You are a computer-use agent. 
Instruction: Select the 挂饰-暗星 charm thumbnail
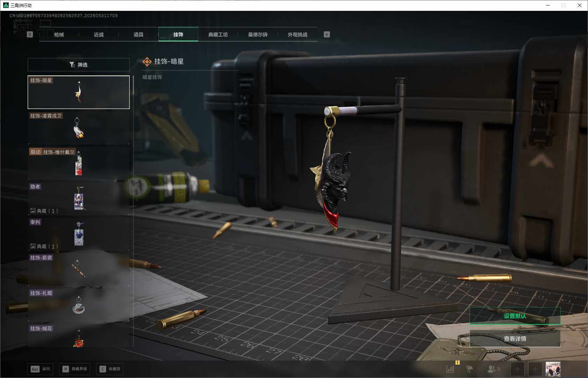79,92
